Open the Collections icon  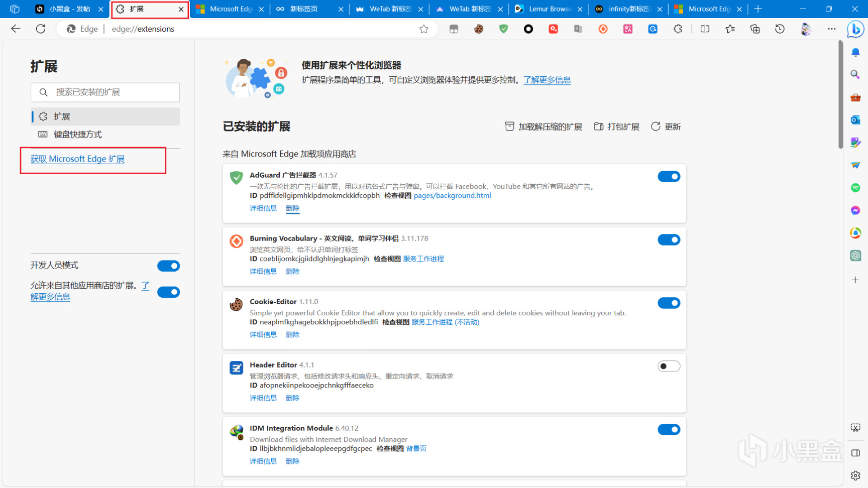[755, 29]
